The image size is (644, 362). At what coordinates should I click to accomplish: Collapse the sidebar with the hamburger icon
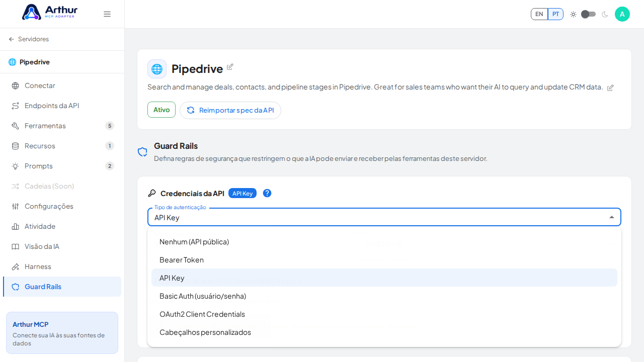[107, 14]
